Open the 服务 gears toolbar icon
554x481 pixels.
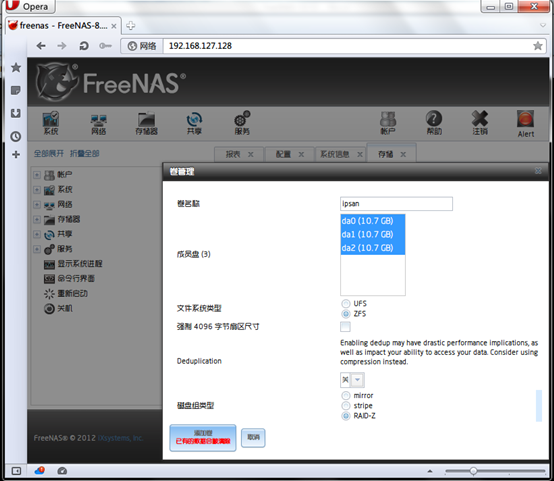[x=242, y=123]
